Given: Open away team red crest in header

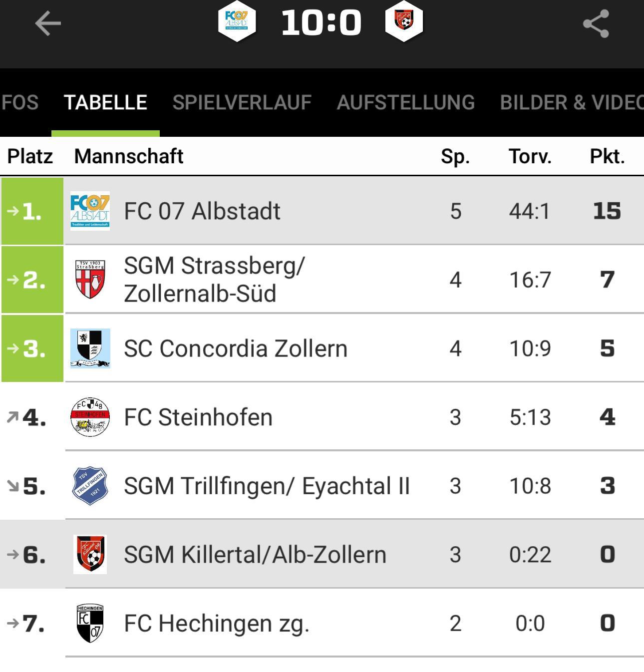Looking at the screenshot, I should [x=404, y=22].
